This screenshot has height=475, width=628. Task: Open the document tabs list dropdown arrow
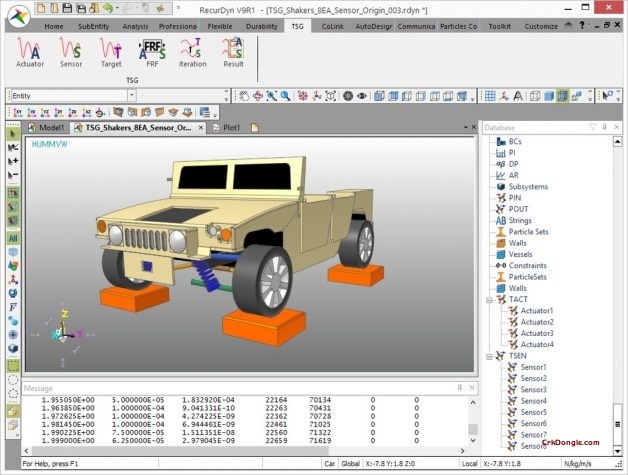coord(466,127)
